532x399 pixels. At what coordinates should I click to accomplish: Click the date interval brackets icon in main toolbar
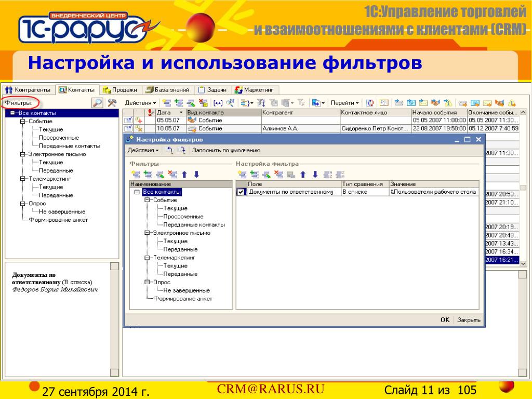218,103
